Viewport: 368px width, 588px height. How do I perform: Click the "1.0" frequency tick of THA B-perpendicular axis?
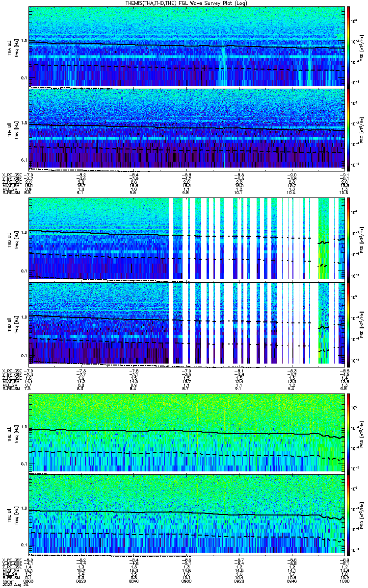[x=25, y=41]
